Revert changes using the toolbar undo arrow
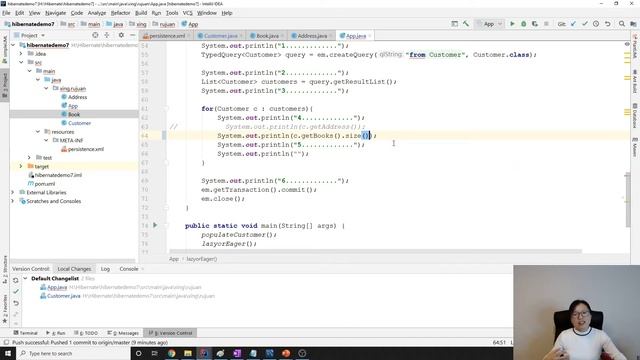This screenshot has width=640, height=360. [x=607, y=24]
